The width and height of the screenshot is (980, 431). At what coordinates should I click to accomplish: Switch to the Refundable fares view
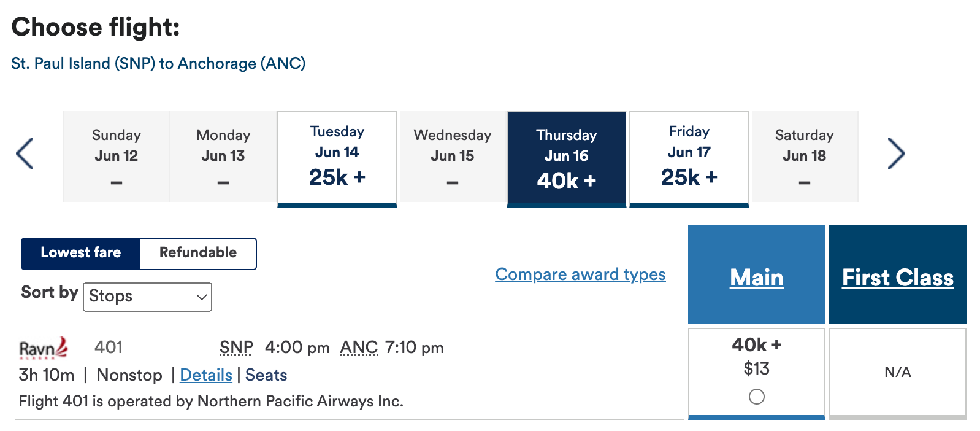click(197, 253)
